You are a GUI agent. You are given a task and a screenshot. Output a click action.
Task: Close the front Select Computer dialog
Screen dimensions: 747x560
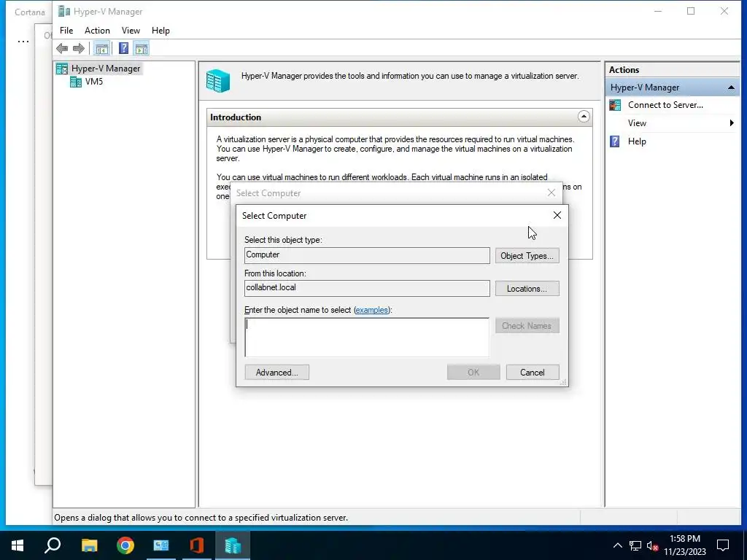tap(557, 215)
